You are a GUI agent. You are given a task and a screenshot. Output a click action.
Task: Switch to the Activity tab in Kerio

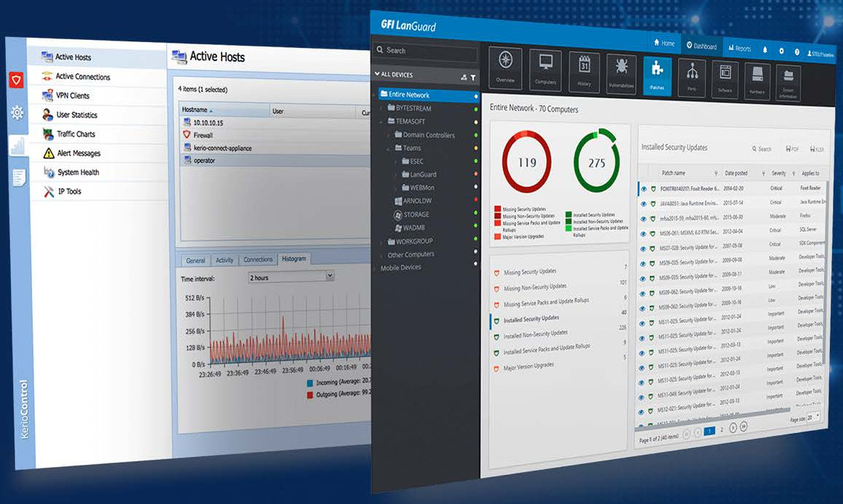coord(224,259)
